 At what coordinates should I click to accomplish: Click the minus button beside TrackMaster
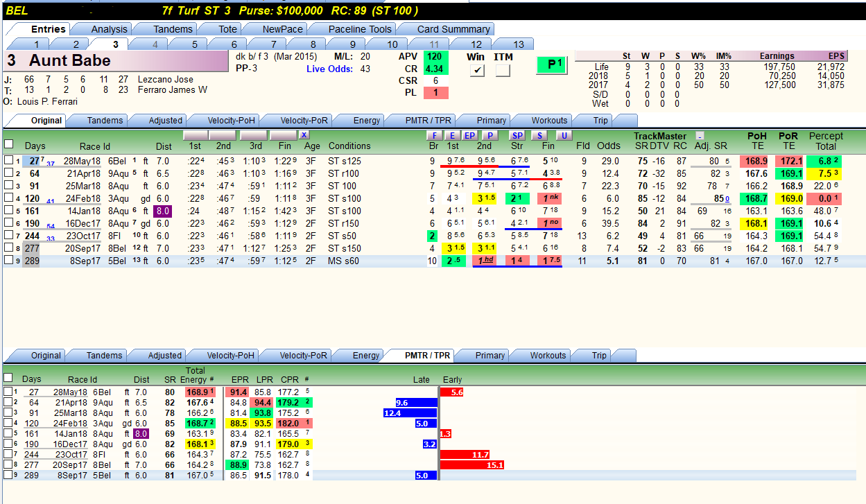tap(700, 135)
